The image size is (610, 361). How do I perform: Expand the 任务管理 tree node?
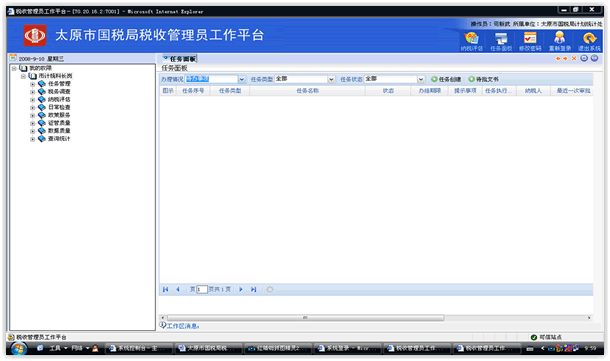pyautogui.click(x=33, y=84)
